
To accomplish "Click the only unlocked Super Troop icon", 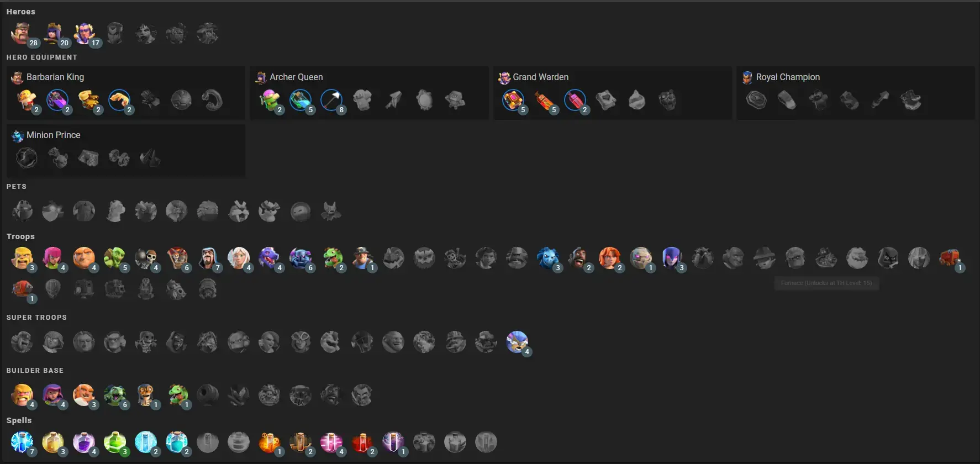I will [517, 342].
